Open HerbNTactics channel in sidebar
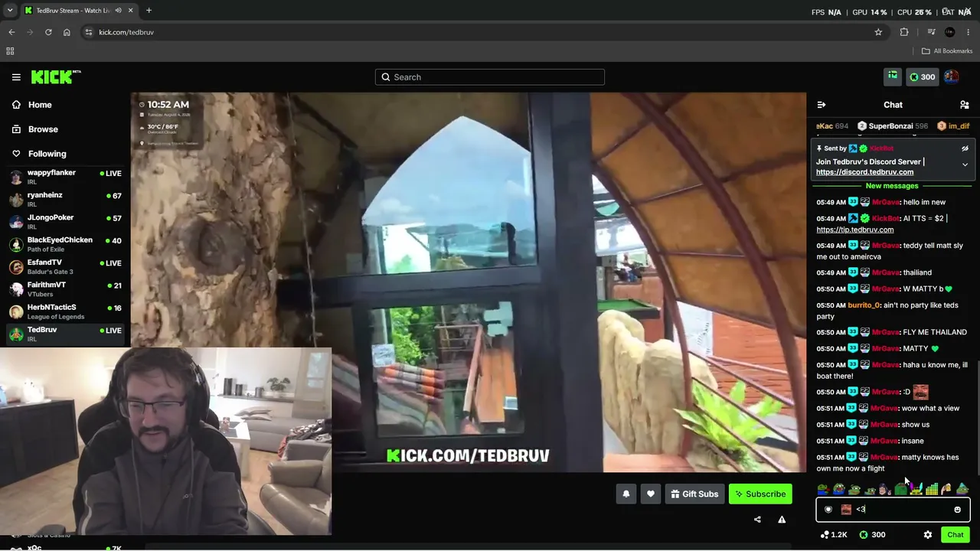The height and width of the screenshot is (551, 980). pyautogui.click(x=65, y=311)
